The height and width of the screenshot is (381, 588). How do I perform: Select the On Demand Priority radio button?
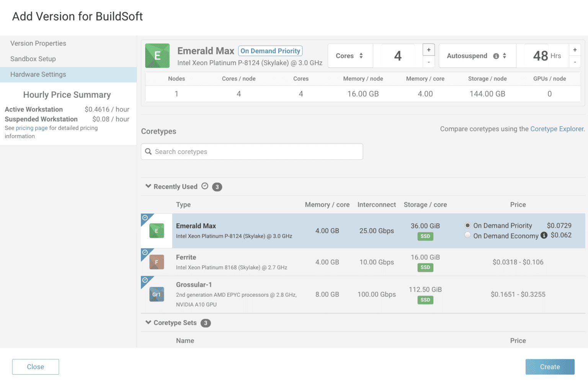[x=467, y=225]
